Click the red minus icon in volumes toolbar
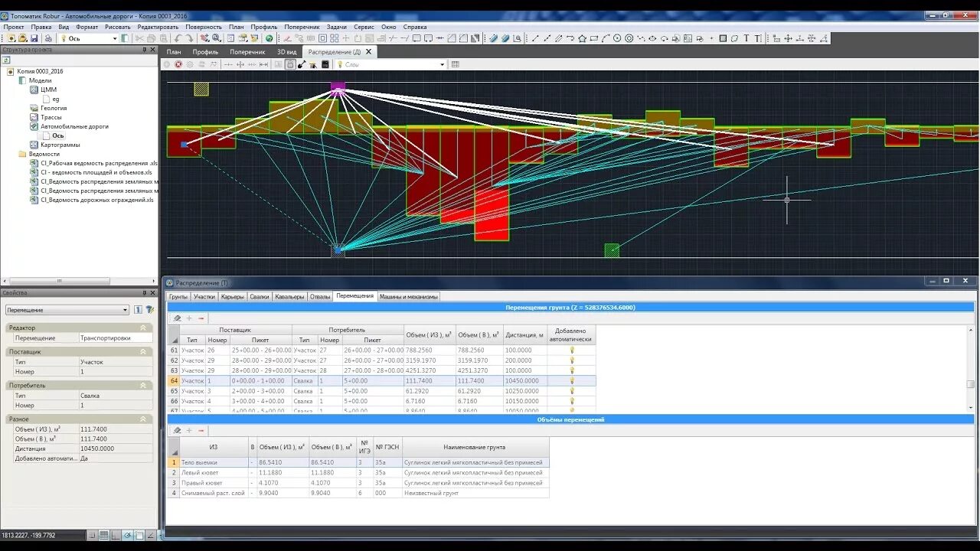Viewport: 980px width, 551px height. click(201, 430)
